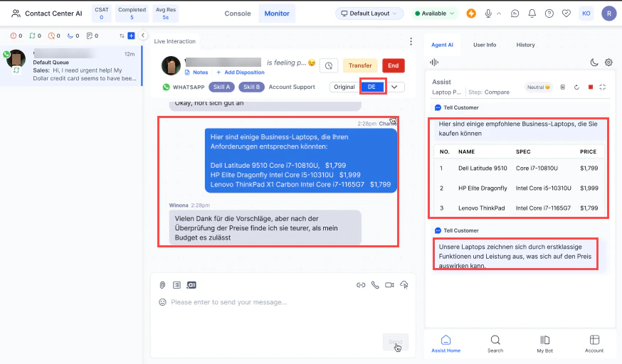
Task: Click the document icon in Assist header
Action: (x=562, y=87)
